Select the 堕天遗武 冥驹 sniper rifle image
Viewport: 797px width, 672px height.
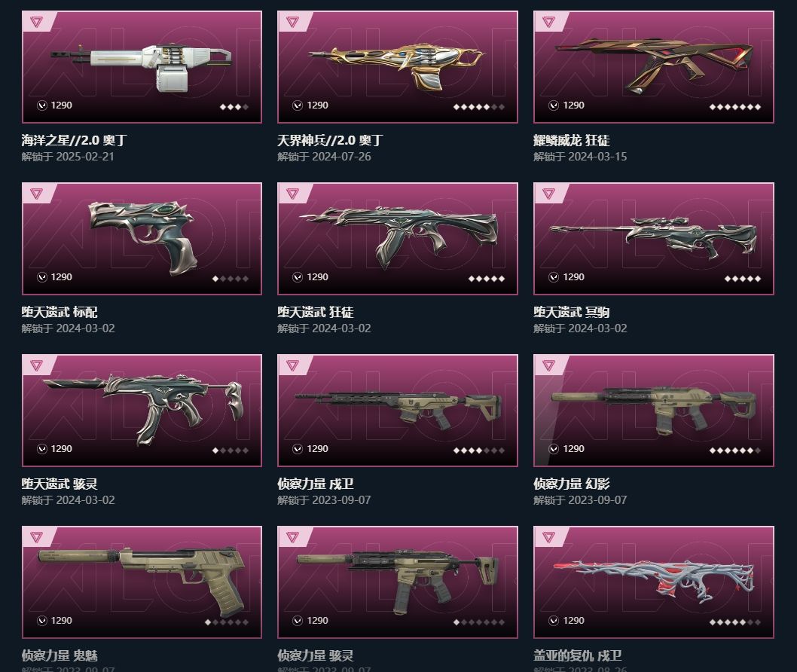[x=653, y=237]
